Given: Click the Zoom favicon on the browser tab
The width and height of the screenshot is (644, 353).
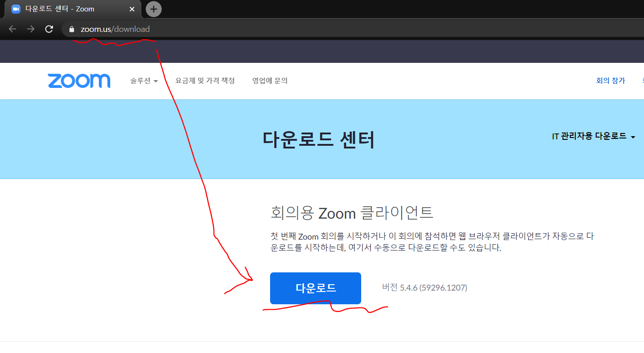Looking at the screenshot, I should [16, 9].
